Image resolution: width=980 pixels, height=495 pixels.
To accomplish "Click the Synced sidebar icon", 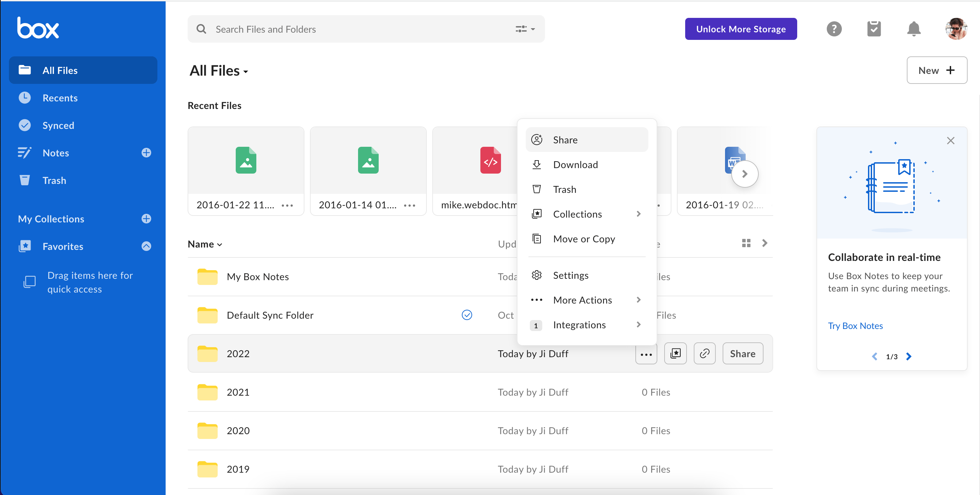I will point(25,125).
